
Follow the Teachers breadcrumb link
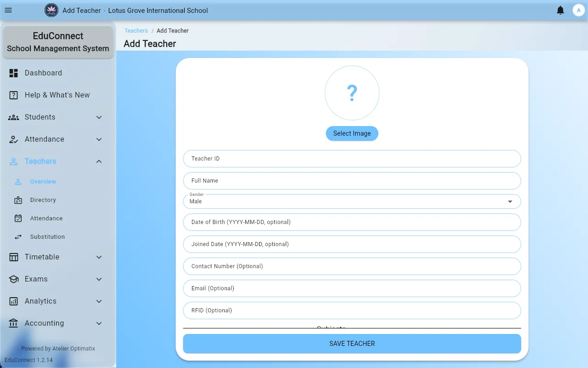point(136,31)
